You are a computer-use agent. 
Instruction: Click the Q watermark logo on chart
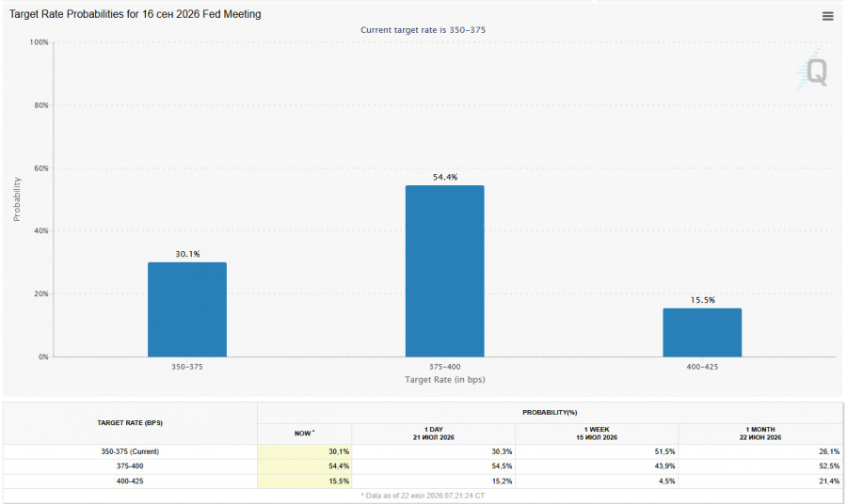pyautogui.click(x=812, y=71)
